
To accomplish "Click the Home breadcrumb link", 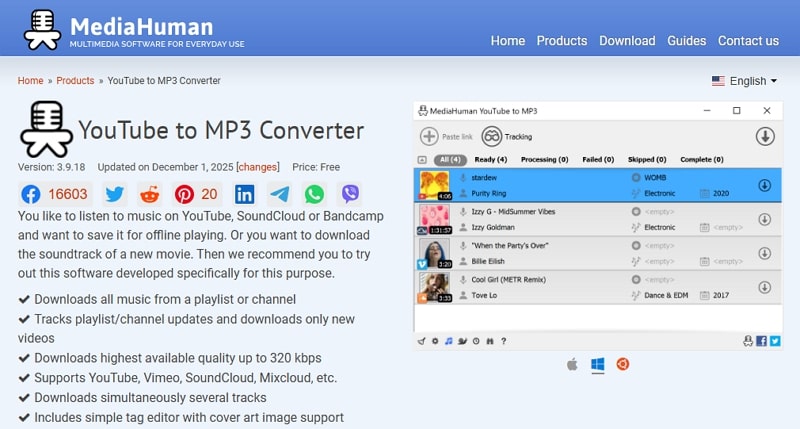I will point(31,81).
